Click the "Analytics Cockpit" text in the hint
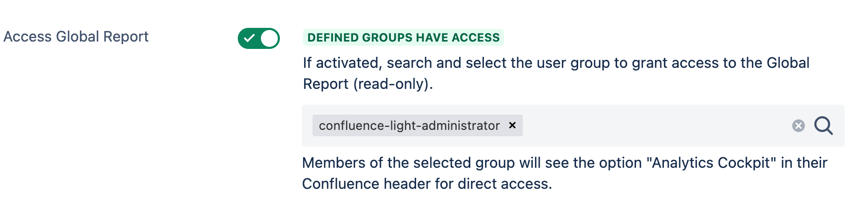 (714, 163)
